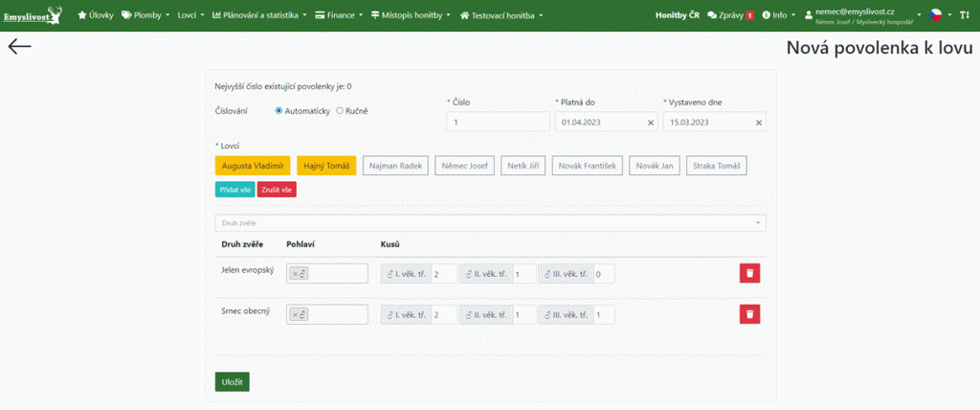This screenshot has height=410, width=980.
Task: Deselect hunter Hajný Tomáš
Action: point(326,166)
